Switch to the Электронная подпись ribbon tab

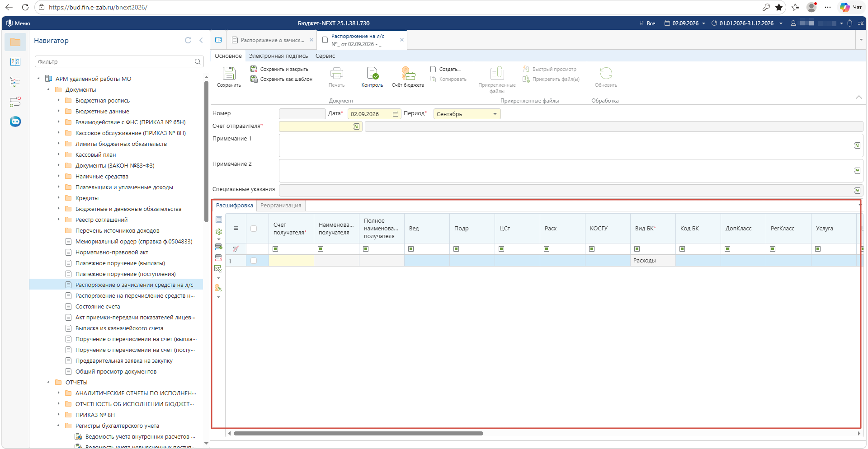278,56
